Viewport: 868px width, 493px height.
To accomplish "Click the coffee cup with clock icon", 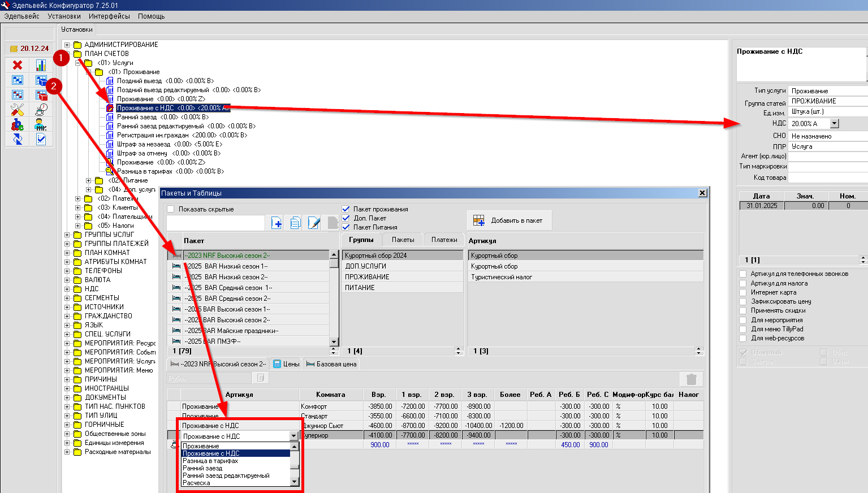I will (x=41, y=110).
